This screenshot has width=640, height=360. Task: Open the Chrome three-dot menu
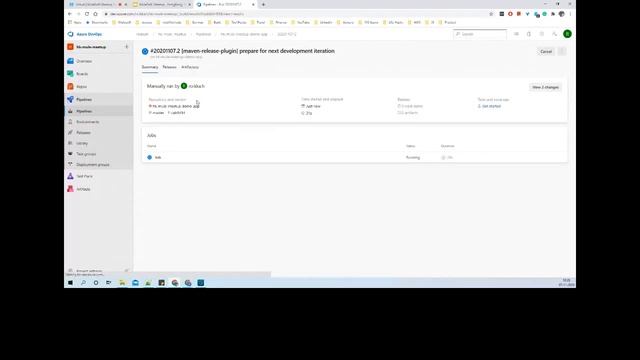tap(570, 14)
